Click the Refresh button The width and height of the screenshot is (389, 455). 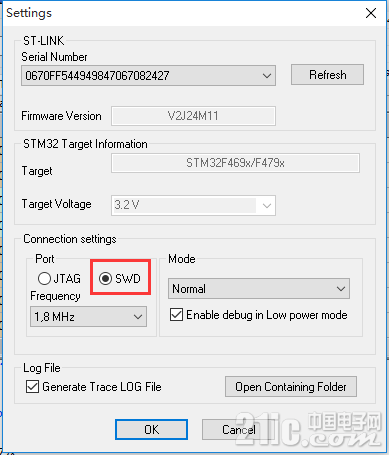[327, 75]
